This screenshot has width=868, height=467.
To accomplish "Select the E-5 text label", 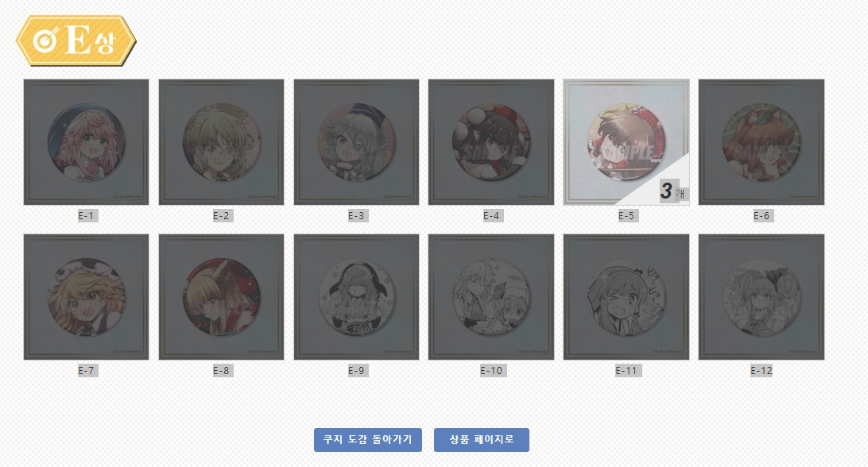I will click(626, 216).
